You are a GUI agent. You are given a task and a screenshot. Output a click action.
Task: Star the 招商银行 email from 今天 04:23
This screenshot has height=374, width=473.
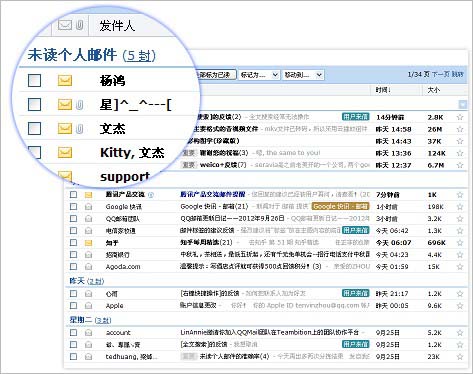coord(460,255)
